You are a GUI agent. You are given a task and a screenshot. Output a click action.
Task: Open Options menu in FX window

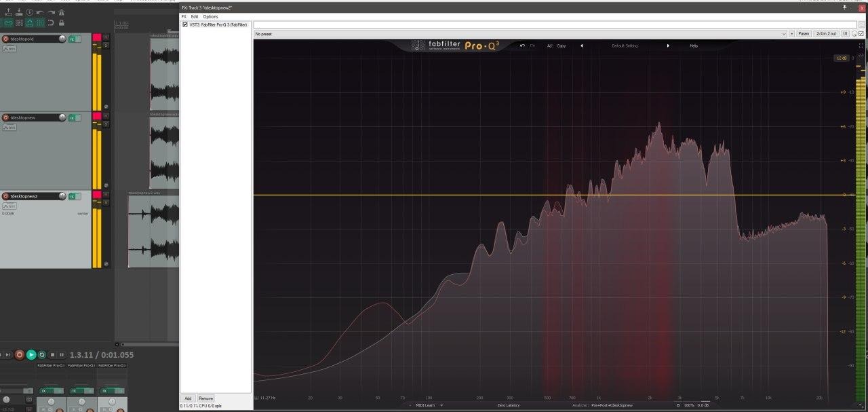tap(211, 16)
